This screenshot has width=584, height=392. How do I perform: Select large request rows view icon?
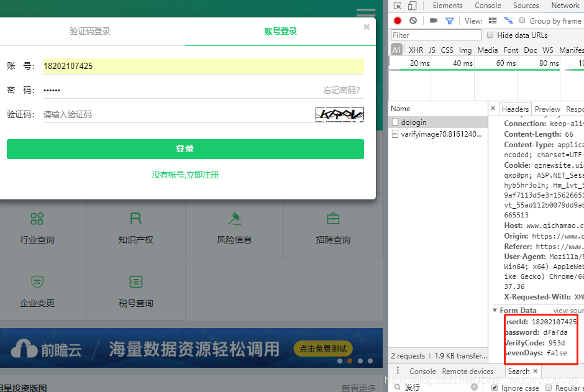tap(493, 21)
